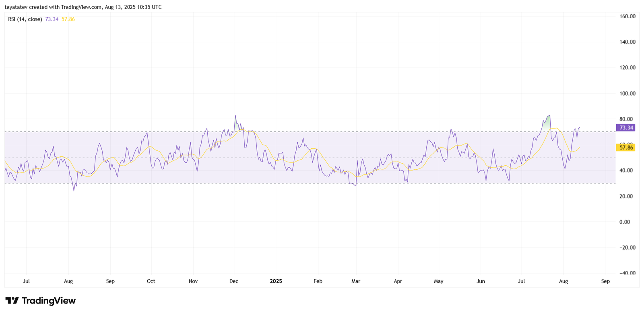Click the purple RSI value 73.34 in legend
644x314 pixels.
click(52, 19)
